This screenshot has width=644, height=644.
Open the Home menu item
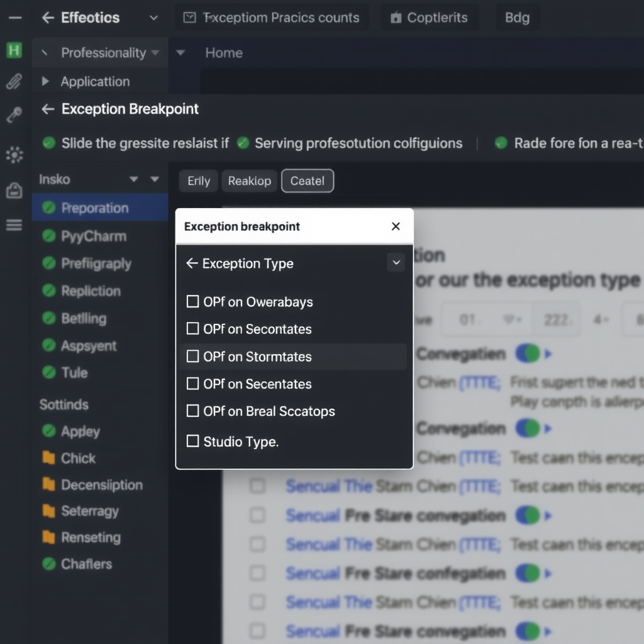pos(223,53)
